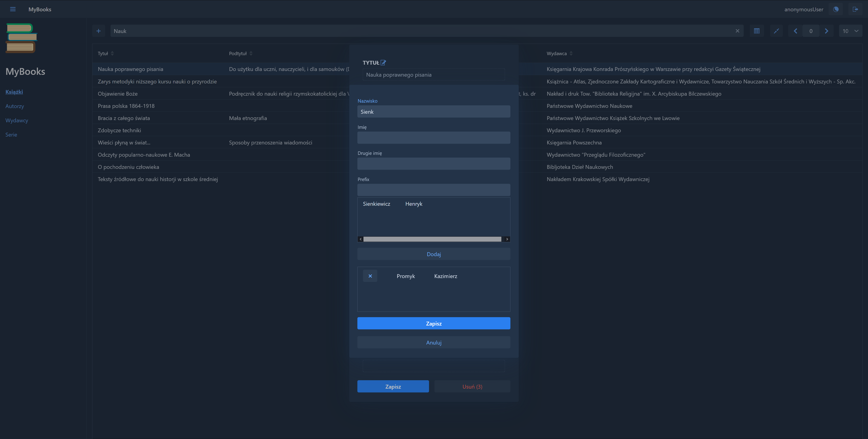The image size is (868, 439).
Task: Clear the Nauk search field
Action: pos(737,31)
